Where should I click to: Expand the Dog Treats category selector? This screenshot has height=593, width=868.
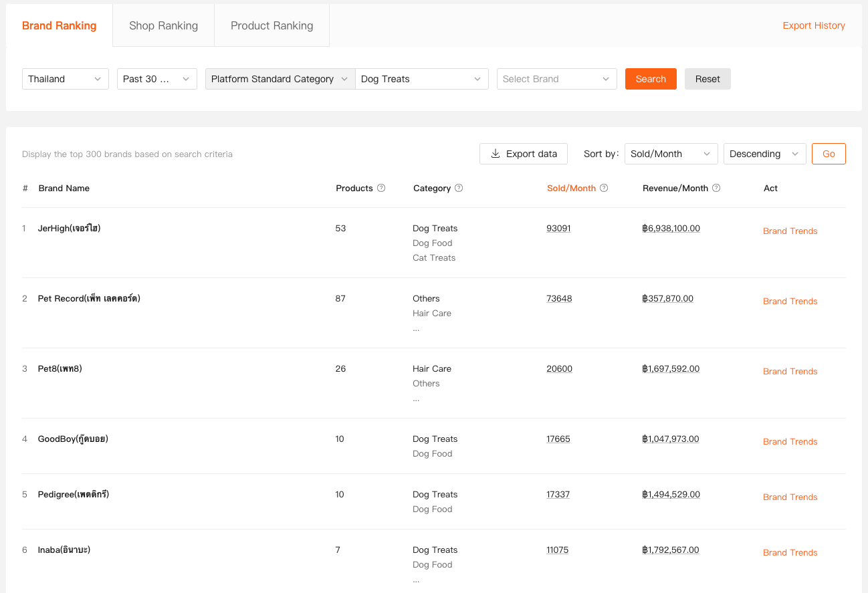[421, 79]
